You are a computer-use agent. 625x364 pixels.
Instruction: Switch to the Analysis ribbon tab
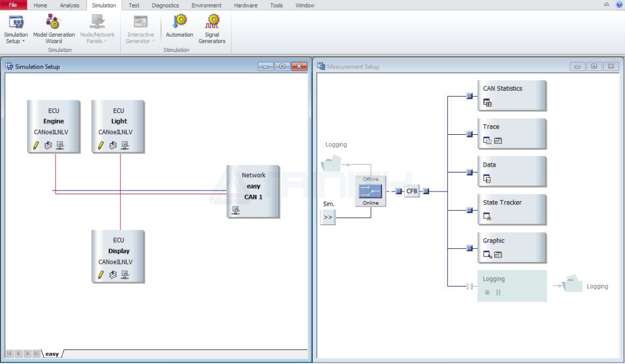click(x=70, y=5)
